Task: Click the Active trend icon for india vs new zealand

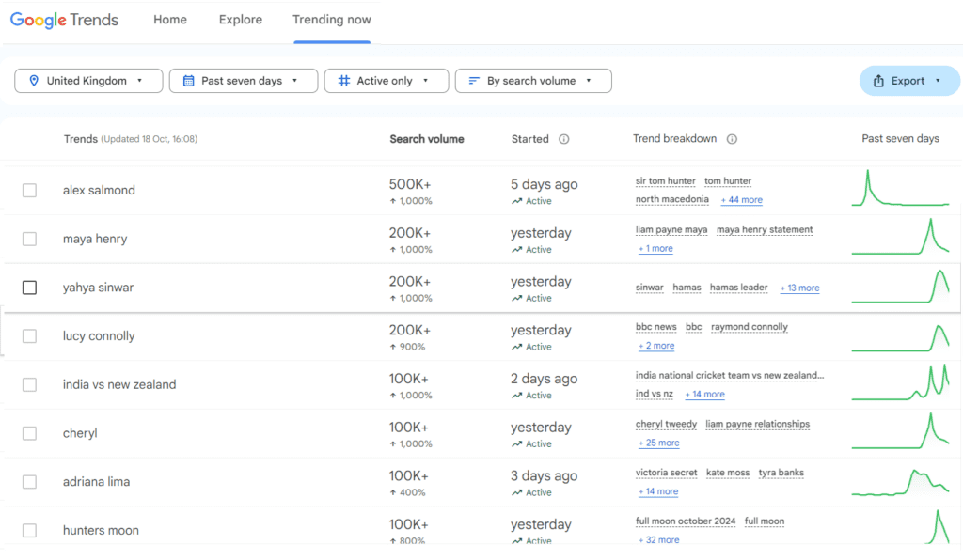Action: click(516, 396)
